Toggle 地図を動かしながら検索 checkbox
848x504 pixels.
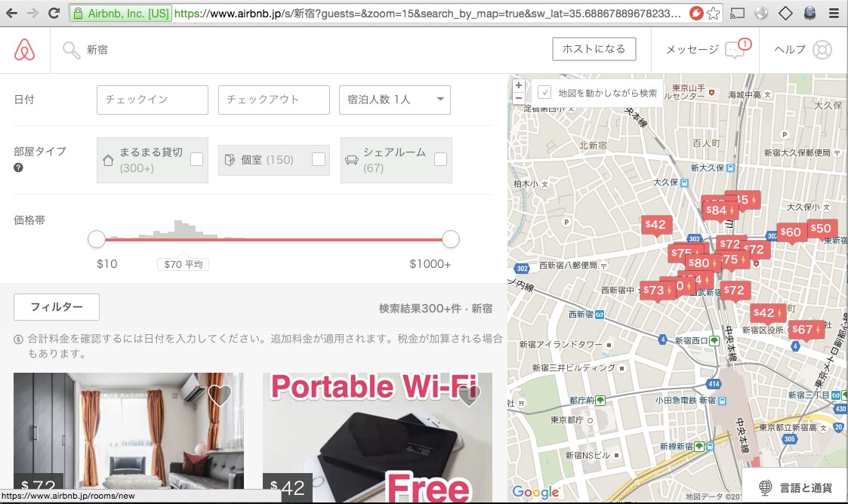point(544,92)
